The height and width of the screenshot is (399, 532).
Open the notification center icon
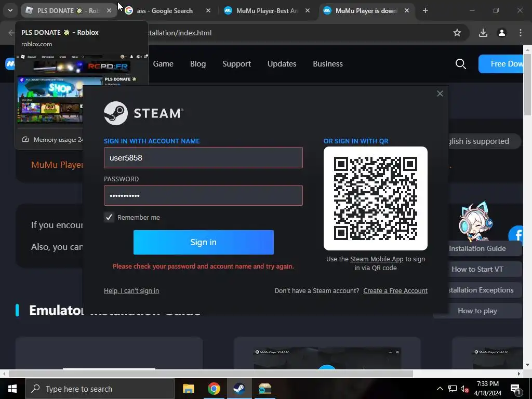coord(515,389)
